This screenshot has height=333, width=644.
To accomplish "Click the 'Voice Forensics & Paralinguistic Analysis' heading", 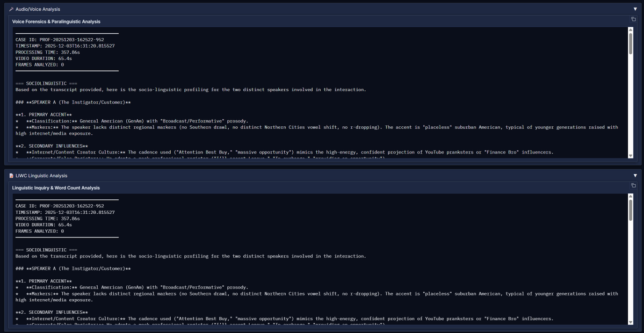I will click(56, 21).
